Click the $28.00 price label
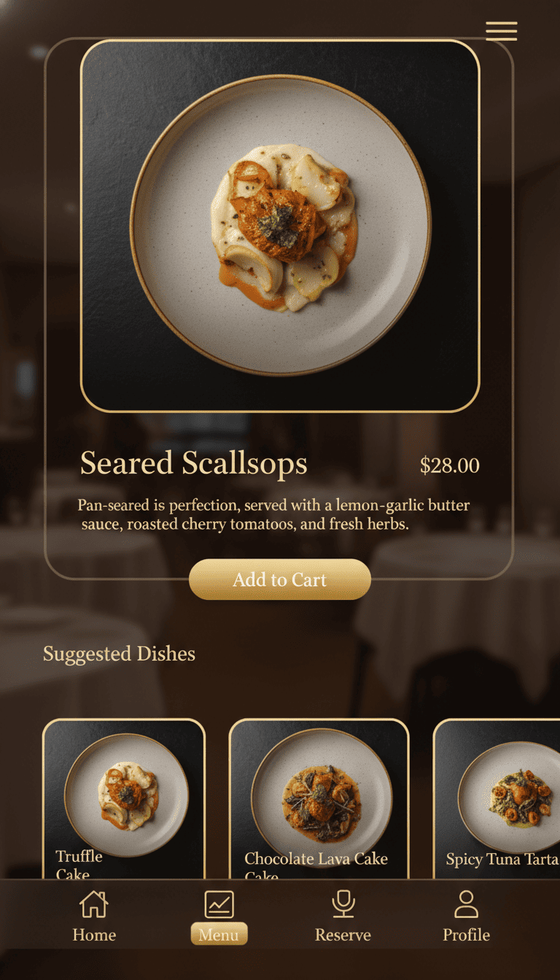Image resolution: width=560 pixels, height=980 pixels. [x=450, y=466]
